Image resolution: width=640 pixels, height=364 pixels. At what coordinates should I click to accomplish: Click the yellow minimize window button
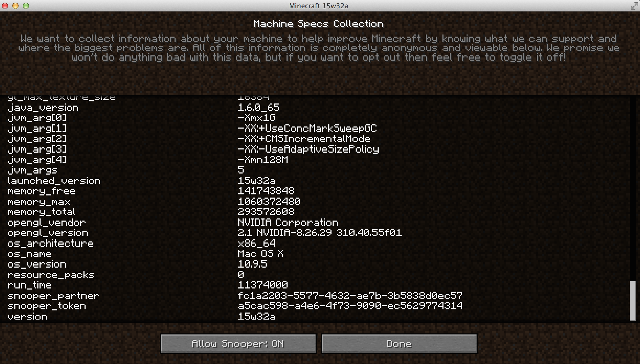click(15, 6)
